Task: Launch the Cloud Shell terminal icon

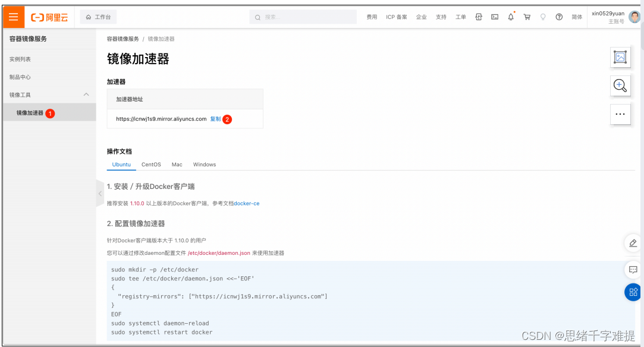Action: pos(495,17)
